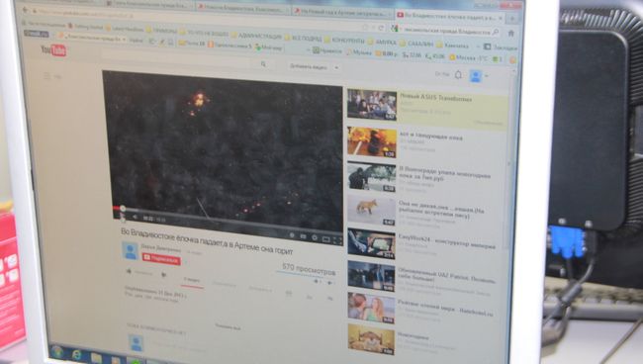
Task: Open the АДМИНИСТРАЦИЯ bookmarks folder
Action: [x=256, y=36]
